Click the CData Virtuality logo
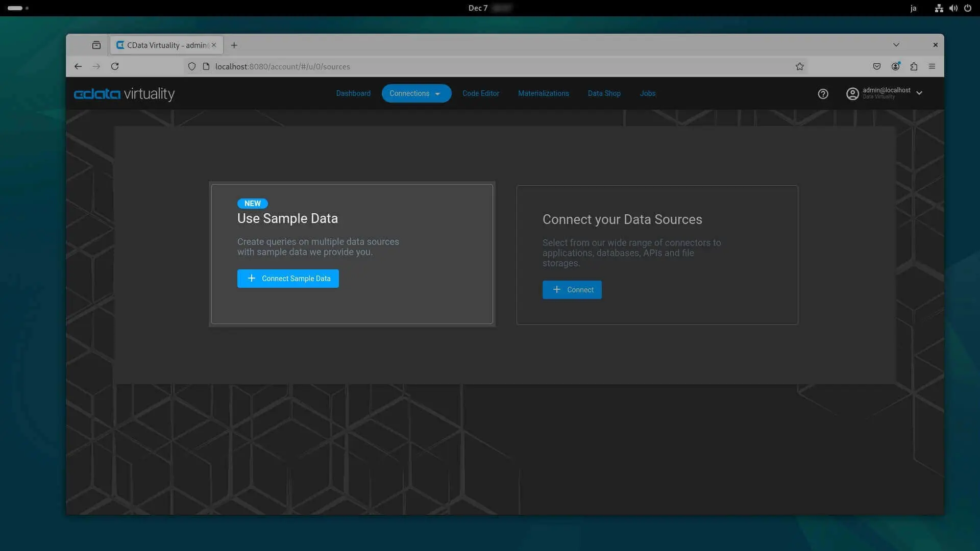The height and width of the screenshot is (551, 980). pos(124,94)
